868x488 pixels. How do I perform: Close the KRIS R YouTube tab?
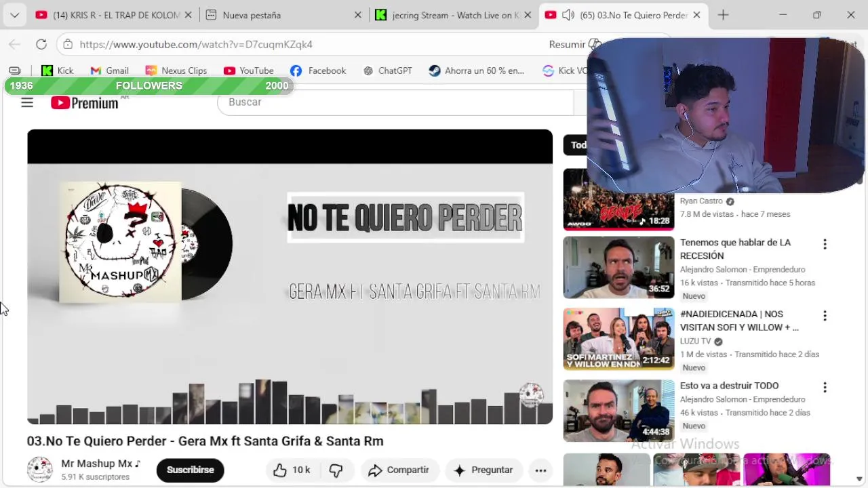[x=189, y=15]
